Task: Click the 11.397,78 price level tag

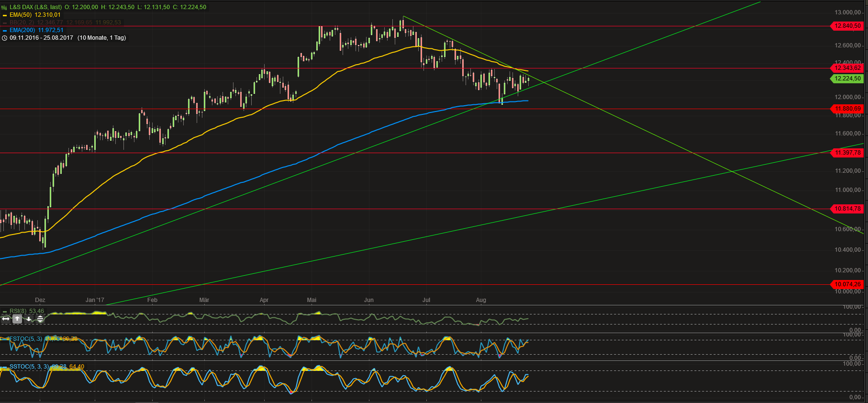Action: (847, 153)
